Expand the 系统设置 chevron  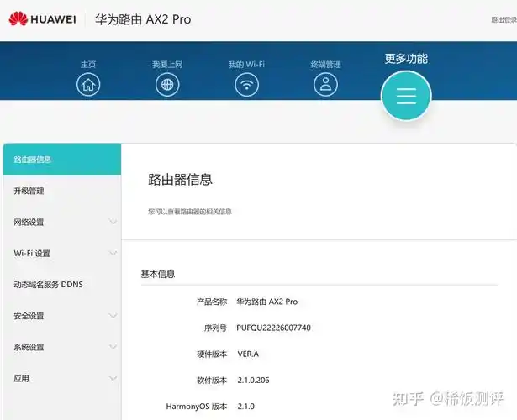point(113,347)
